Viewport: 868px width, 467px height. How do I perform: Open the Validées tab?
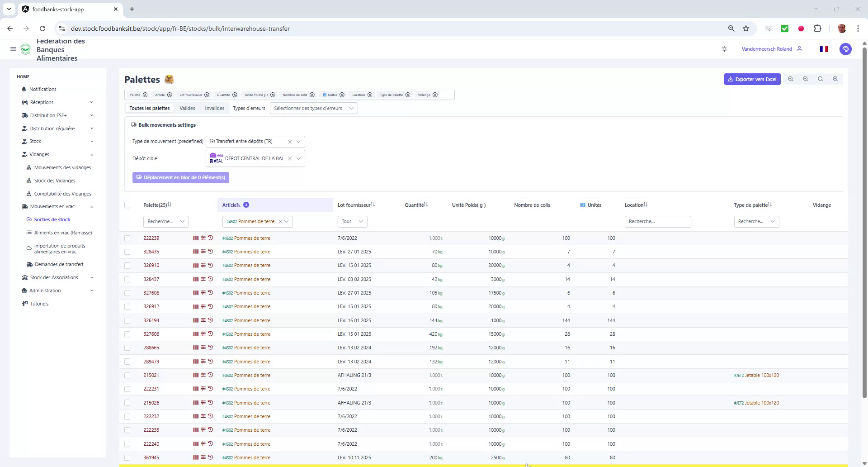click(187, 108)
